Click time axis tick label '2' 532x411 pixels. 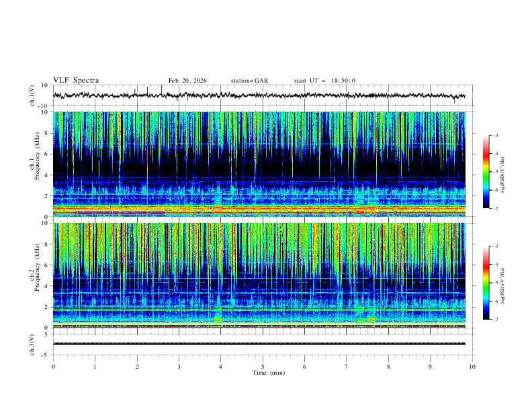(137, 367)
